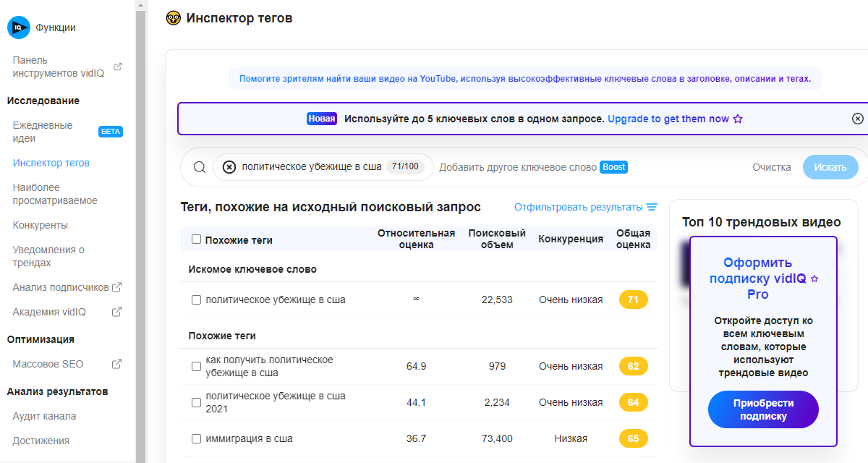Toggle select-all Похожие теги checkbox
This screenshot has width=868, height=463.
pos(196,239)
